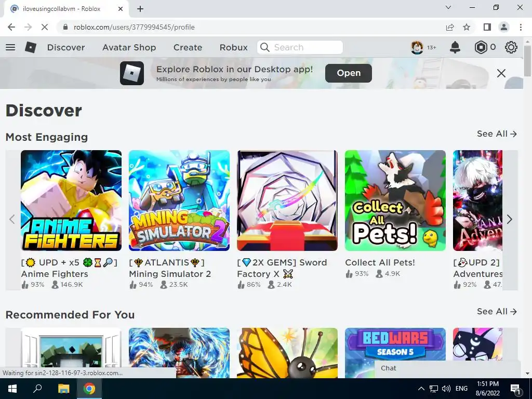Viewport: 532px width, 399px height.
Task: Open the tab search chevron in title bar
Action: 448,7
